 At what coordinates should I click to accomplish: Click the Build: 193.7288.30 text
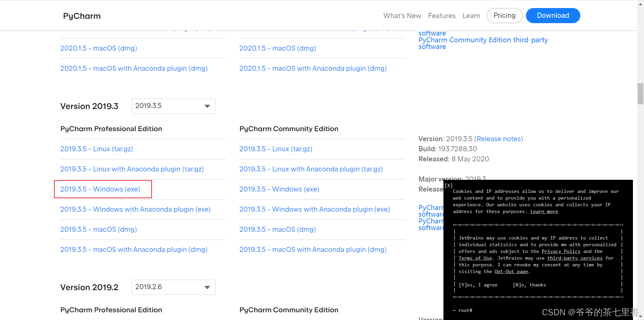[447, 149]
